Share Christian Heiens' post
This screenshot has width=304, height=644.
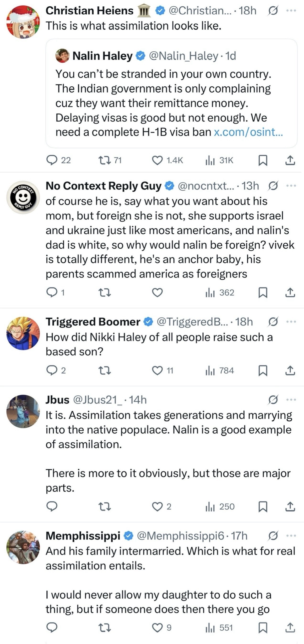click(290, 160)
